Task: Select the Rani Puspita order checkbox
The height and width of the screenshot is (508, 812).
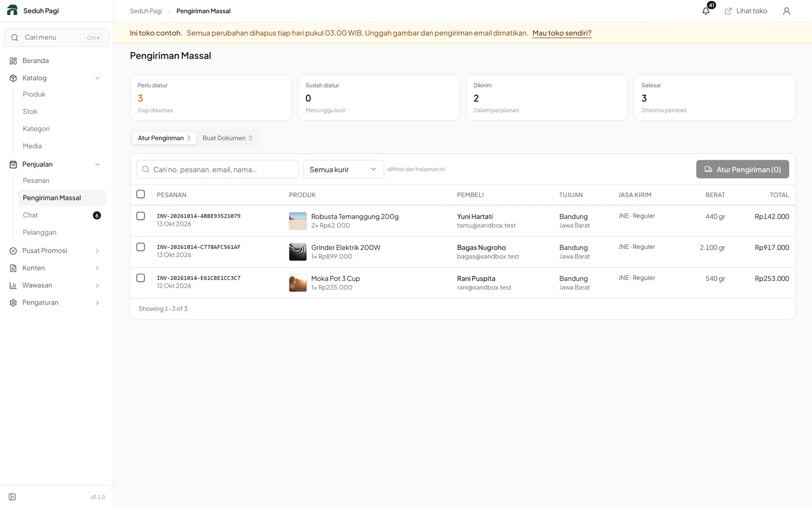Action: (141, 278)
